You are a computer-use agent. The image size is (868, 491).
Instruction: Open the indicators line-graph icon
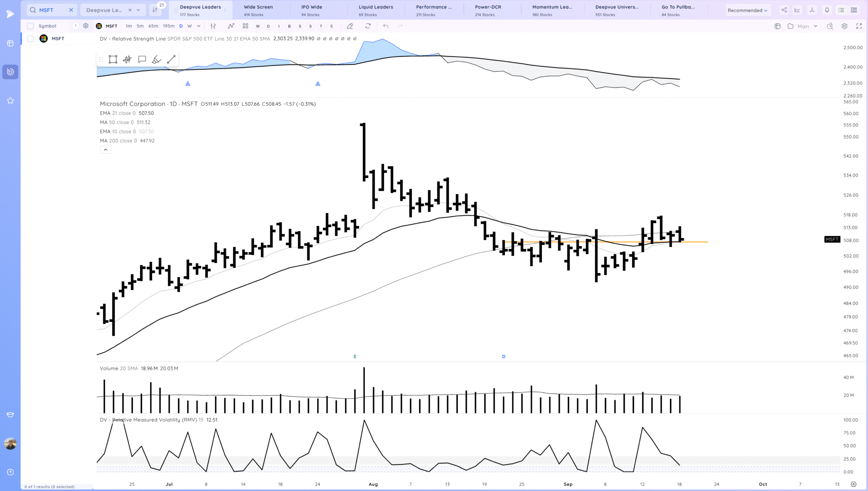[231, 26]
